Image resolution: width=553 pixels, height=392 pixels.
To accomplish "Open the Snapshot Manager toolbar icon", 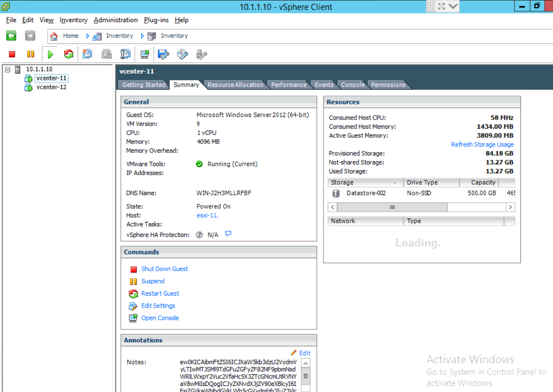I will (126, 54).
